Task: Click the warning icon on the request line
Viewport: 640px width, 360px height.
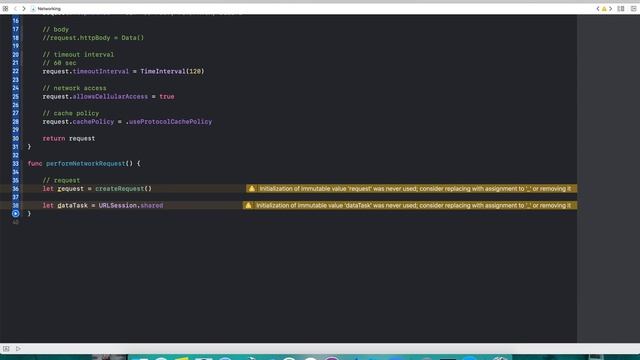Action: pos(252,189)
